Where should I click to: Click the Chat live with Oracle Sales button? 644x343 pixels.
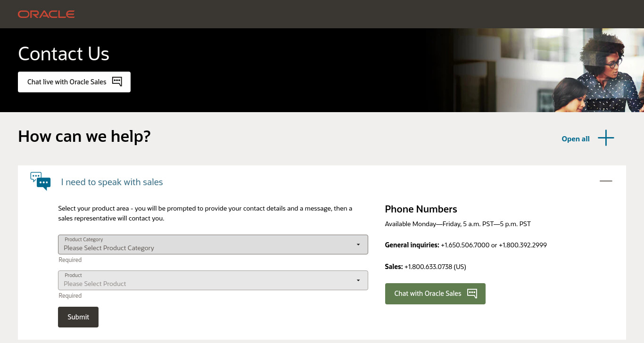point(74,82)
